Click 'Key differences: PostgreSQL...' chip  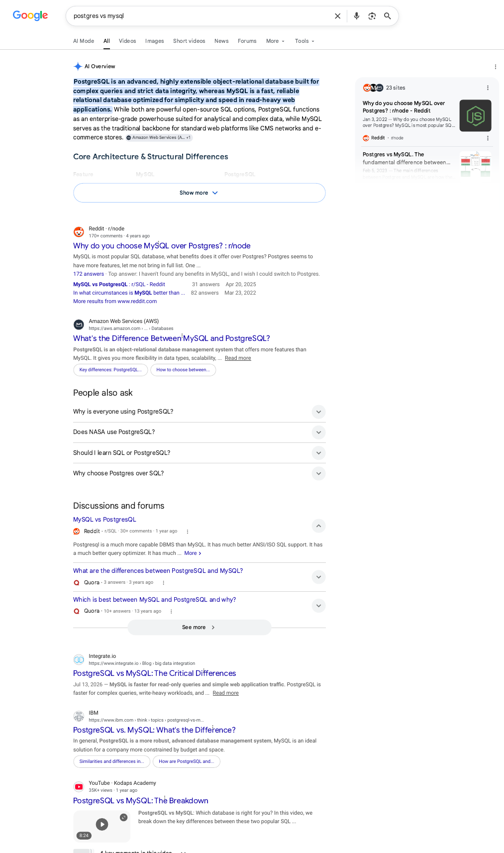[x=110, y=370]
